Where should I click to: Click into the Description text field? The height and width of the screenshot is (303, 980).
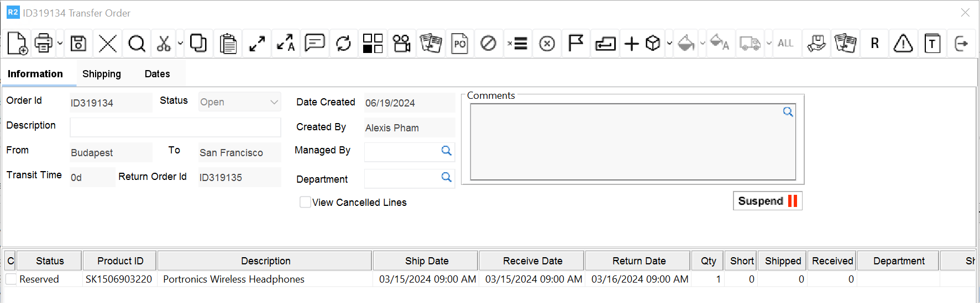175,127
